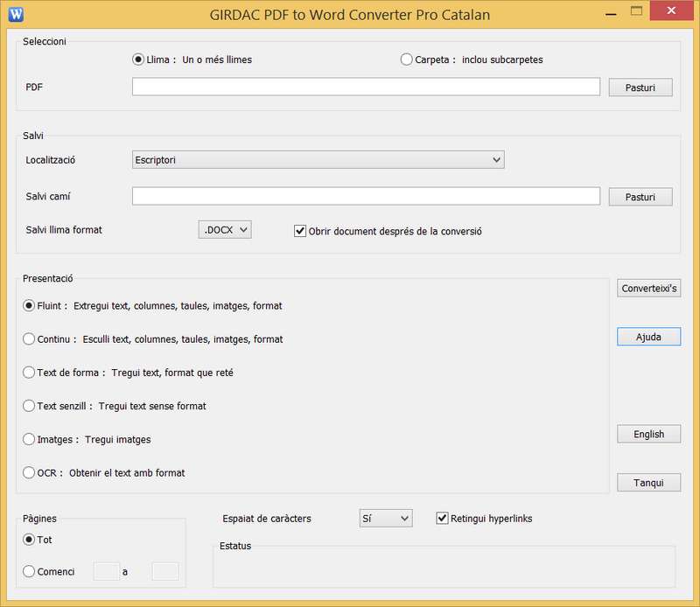Expand the Espaiat de caràcters dropdown
The width and height of the screenshot is (700, 607).
[386, 519]
